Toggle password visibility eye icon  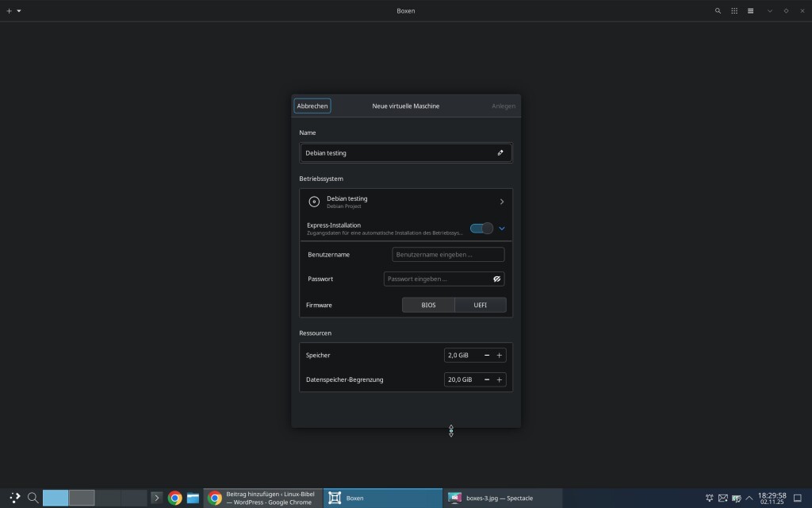point(496,279)
